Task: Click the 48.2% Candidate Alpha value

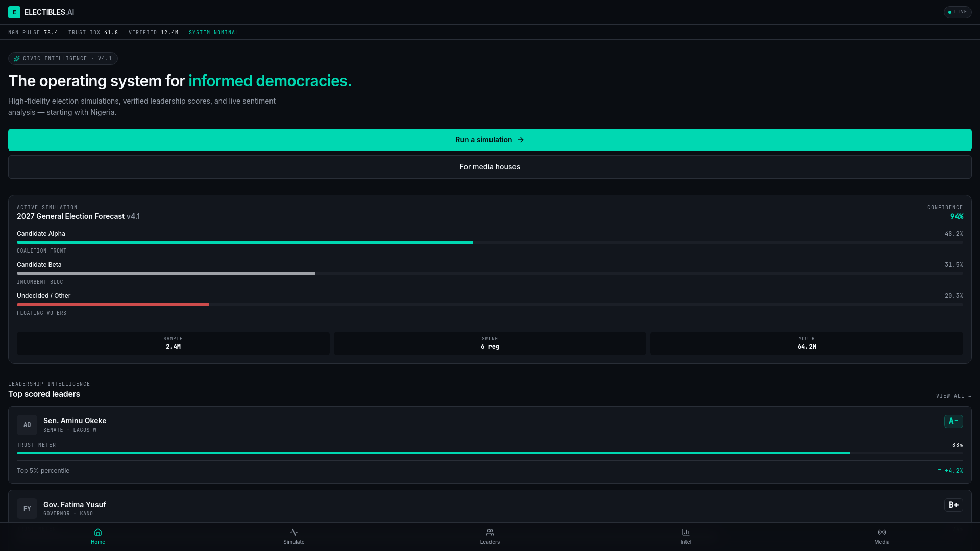Action: coord(954,234)
